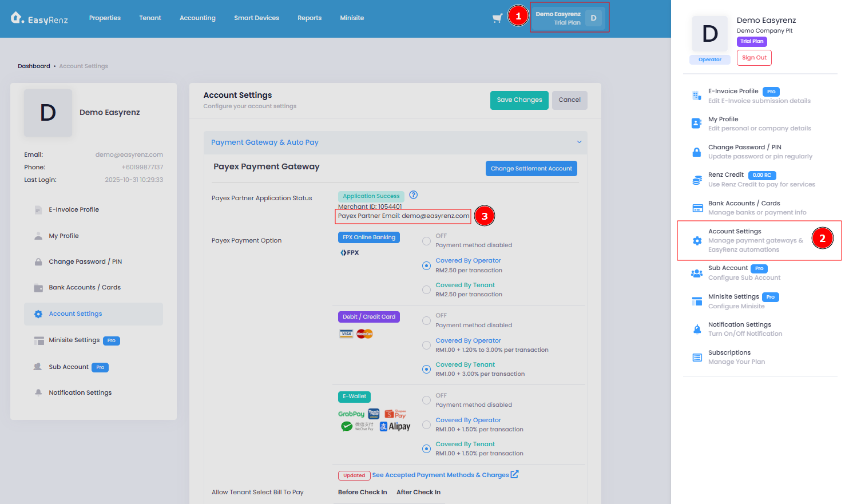849x504 pixels.
Task: Click the EasyRenz home logo
Action: point(39,18)
